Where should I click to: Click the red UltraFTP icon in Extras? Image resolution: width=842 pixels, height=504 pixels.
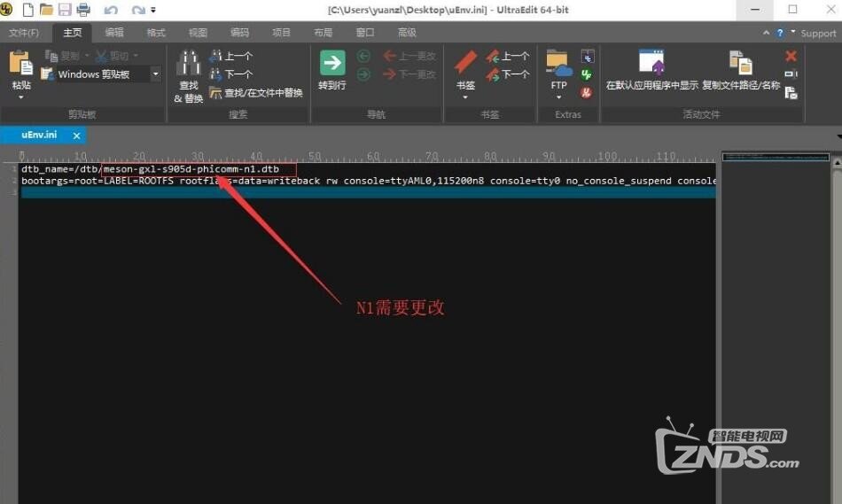click(586, 93)
